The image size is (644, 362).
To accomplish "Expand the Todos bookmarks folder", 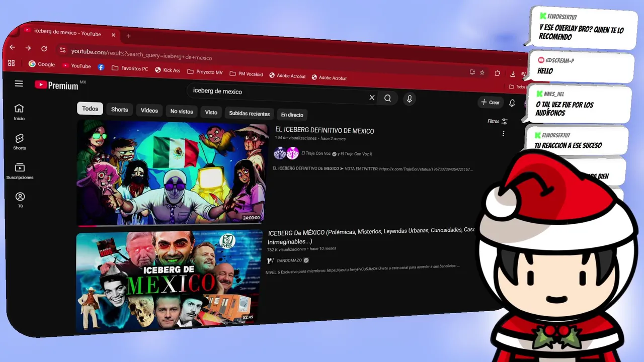I will 518,86.
